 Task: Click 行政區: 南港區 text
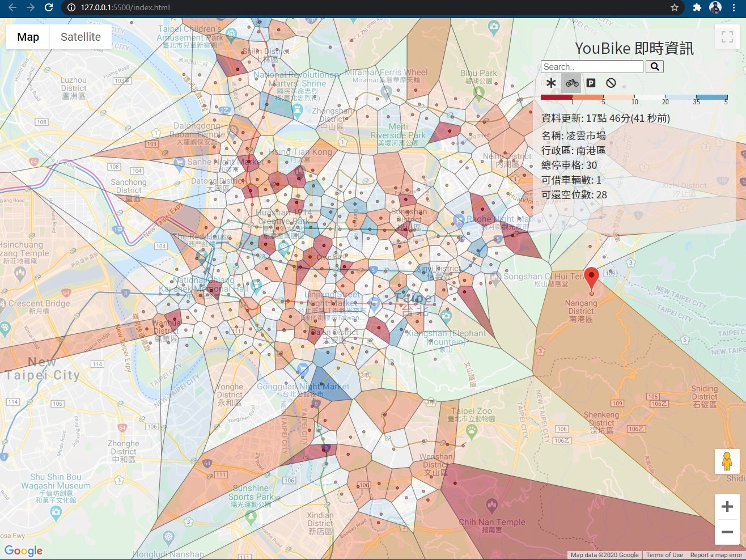[574, 150]
